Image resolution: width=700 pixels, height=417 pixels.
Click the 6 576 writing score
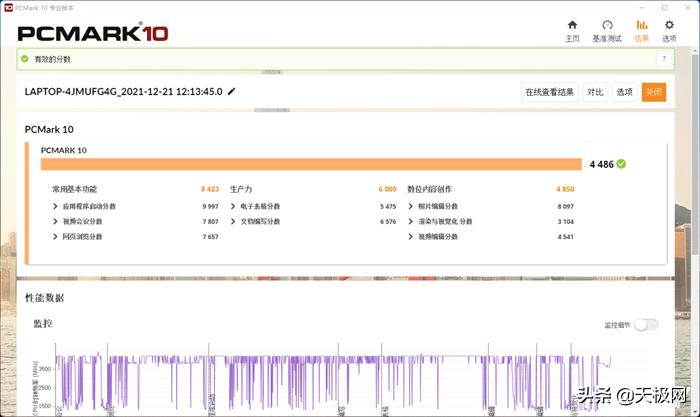coord(388,222)
